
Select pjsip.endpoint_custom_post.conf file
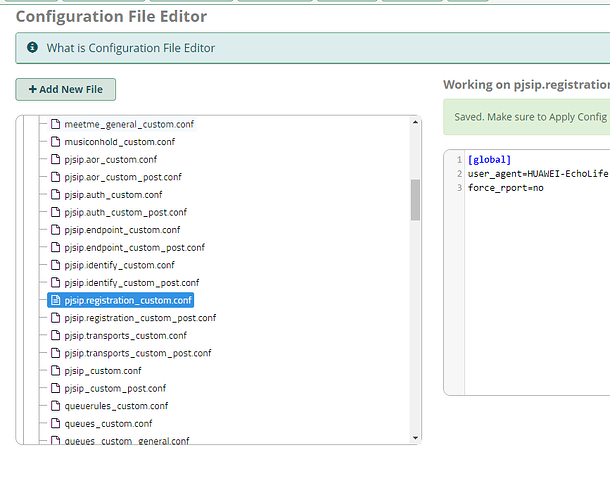[x=135, y=248]
